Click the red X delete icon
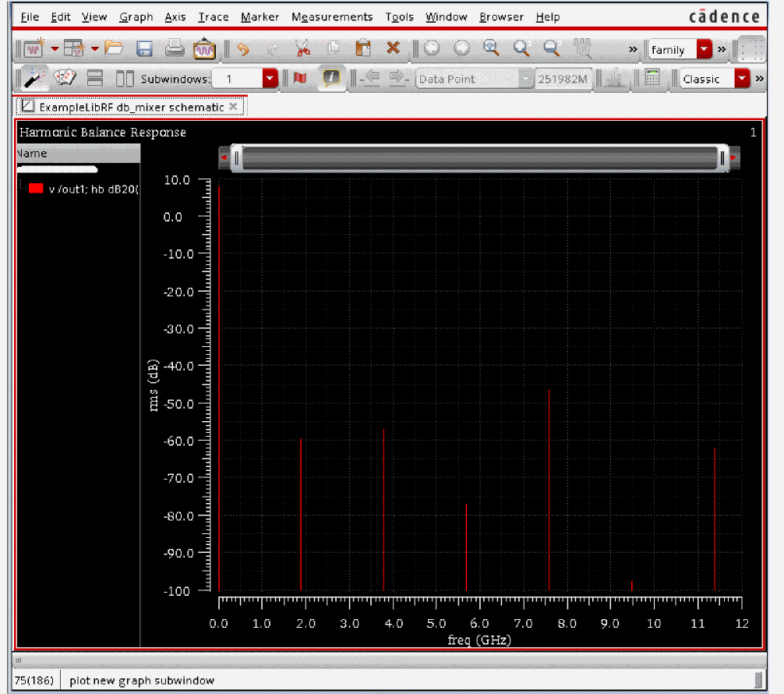The height and width of the screenshot is (694, 784). (x=393, y=49)
